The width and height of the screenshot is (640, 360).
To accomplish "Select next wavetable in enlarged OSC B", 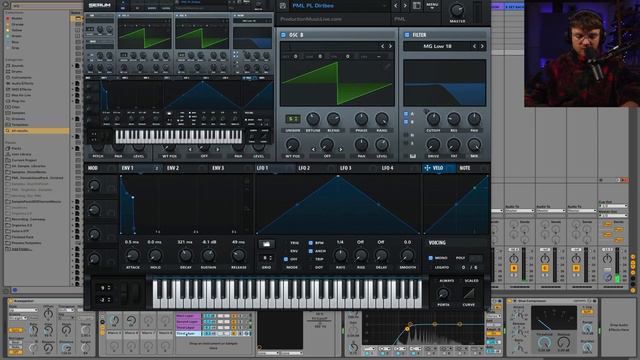I will (x=391, y=46).
